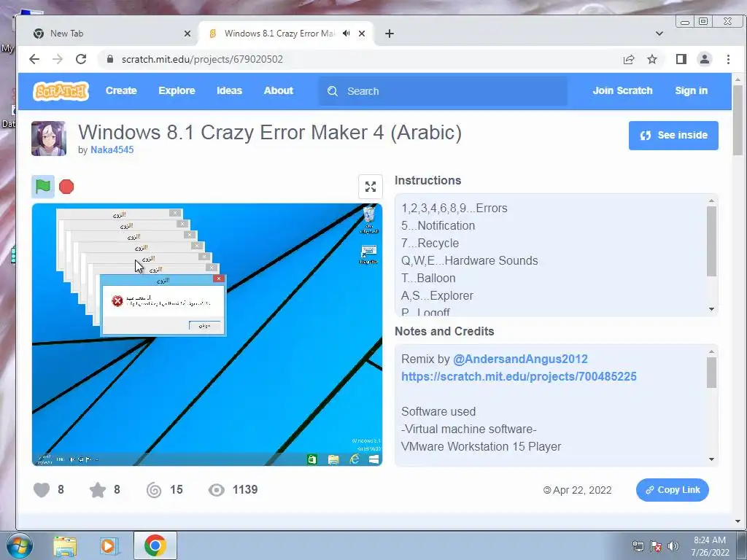Click the green flag to start project
This screenshot has height=560, width=747.
43,186
